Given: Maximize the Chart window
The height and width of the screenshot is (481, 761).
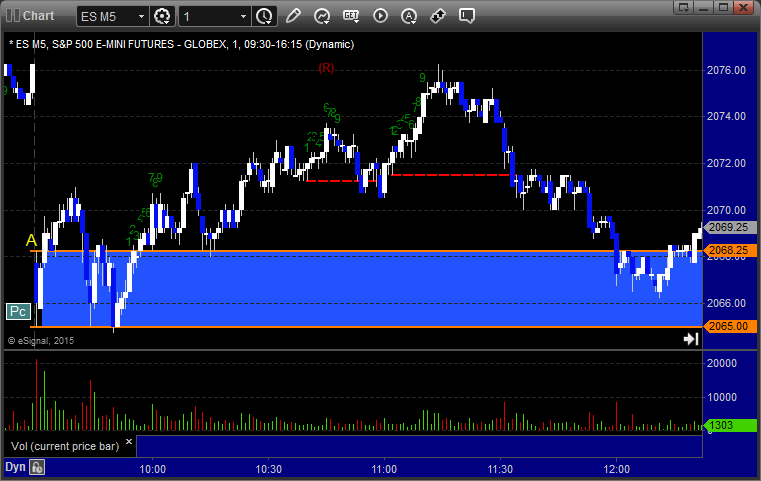Looking at the screenshot, I should point(723,7).
